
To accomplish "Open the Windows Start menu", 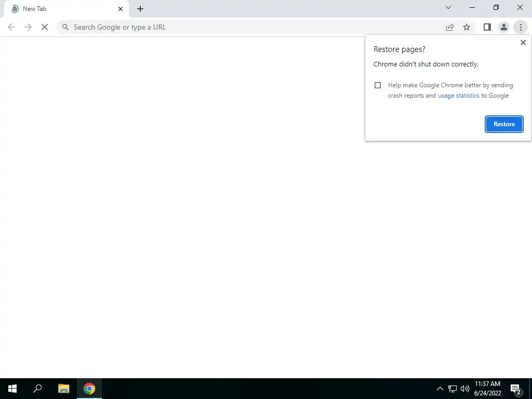I will pos(12,389).
